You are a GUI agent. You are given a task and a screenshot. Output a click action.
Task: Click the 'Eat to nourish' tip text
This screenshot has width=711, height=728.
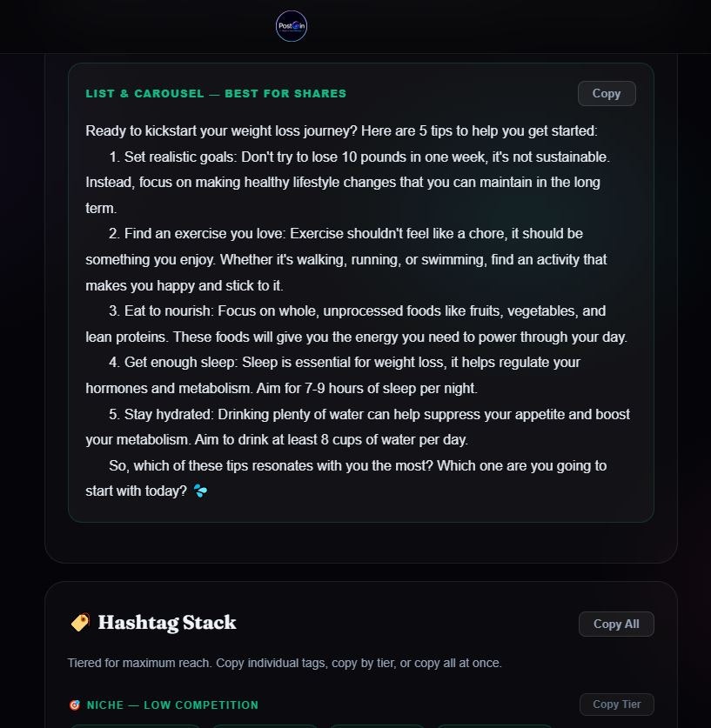coord(357,324)
